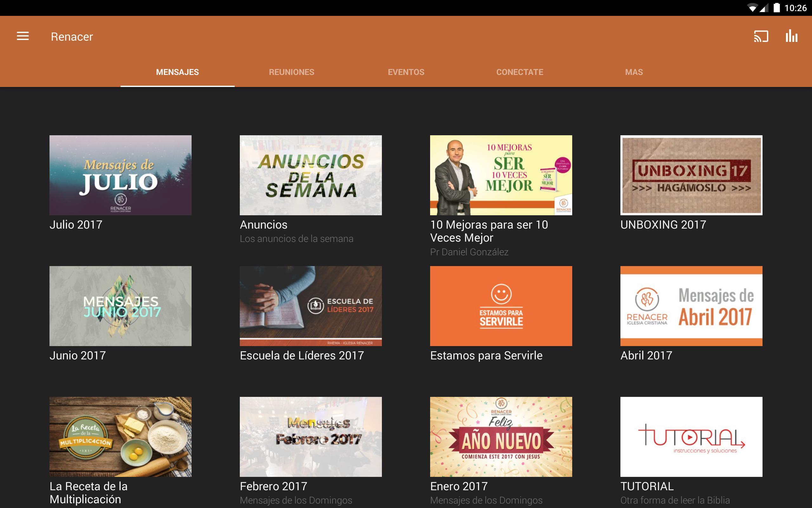
Task: Open the Estamos para Servirle orange thumbnail
Action: [501, 306]
